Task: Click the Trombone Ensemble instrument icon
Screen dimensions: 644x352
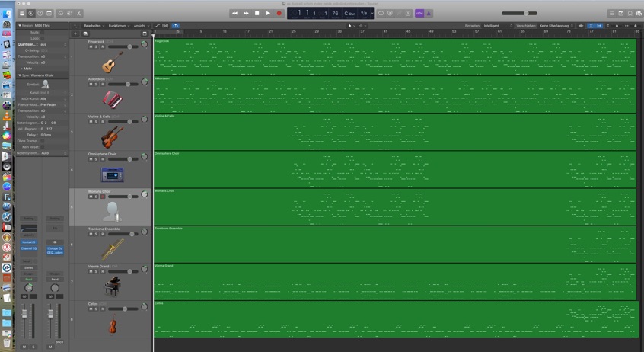Action: 112,249
